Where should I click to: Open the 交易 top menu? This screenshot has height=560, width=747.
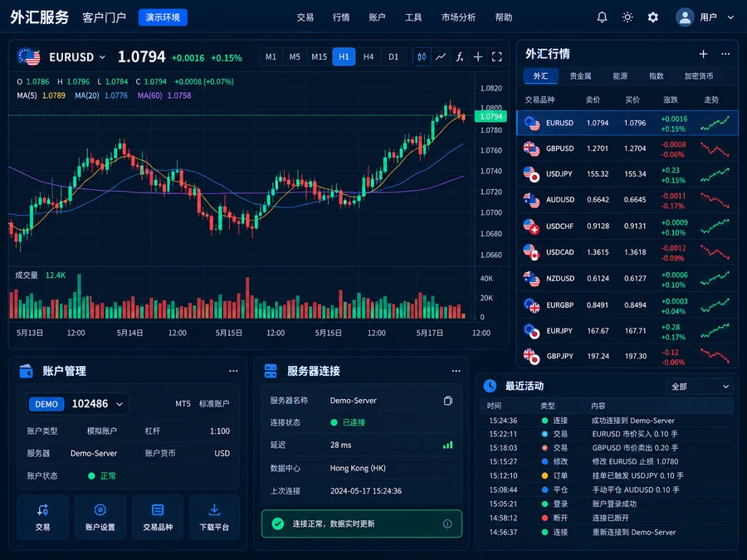(x=305, y=17)
